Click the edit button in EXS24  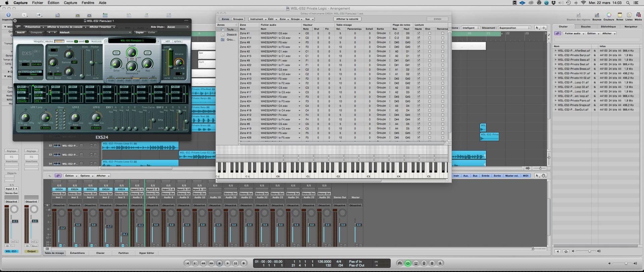tap(168, 41)
